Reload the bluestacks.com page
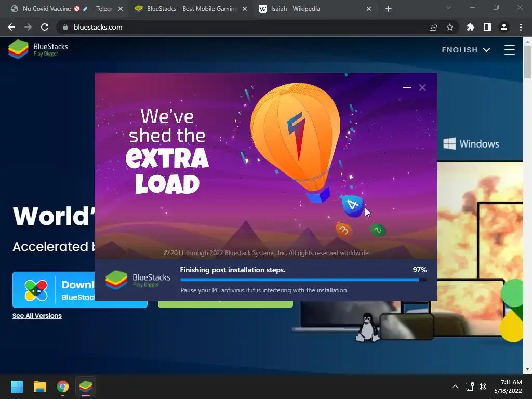Screen dimensions: 532x399 click(45, 27)
